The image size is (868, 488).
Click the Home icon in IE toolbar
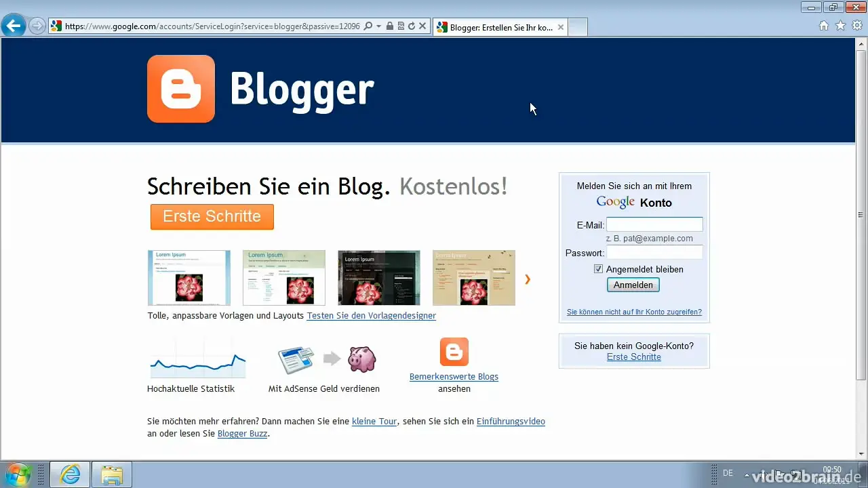tap(824, 26)
